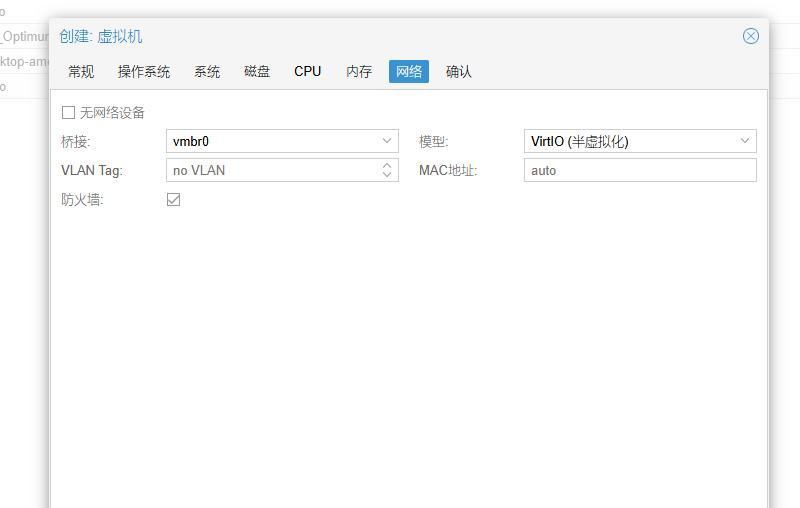The image size is (800, 508).
Task: Go to the 系统 tab
Action: pyautogui.click(x=207, y=72)
